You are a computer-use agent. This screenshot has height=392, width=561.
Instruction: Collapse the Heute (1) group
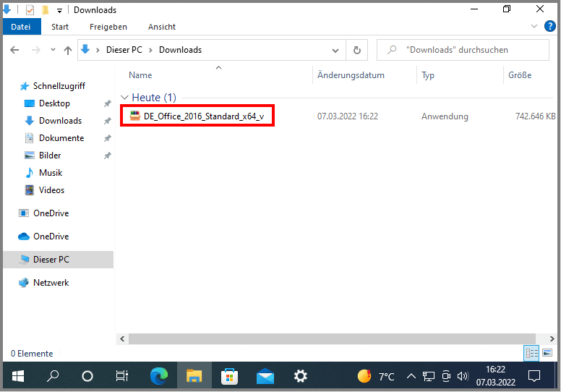125,98
